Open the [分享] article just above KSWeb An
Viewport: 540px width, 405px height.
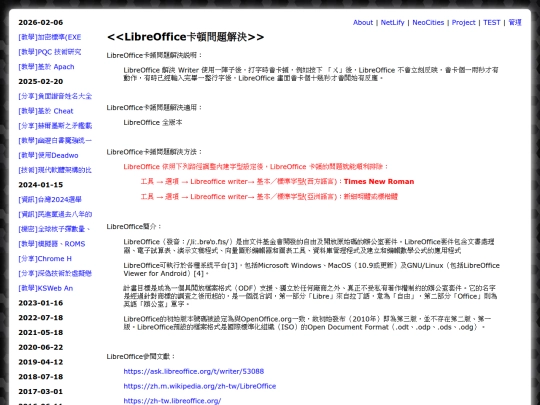coord(55,273)
